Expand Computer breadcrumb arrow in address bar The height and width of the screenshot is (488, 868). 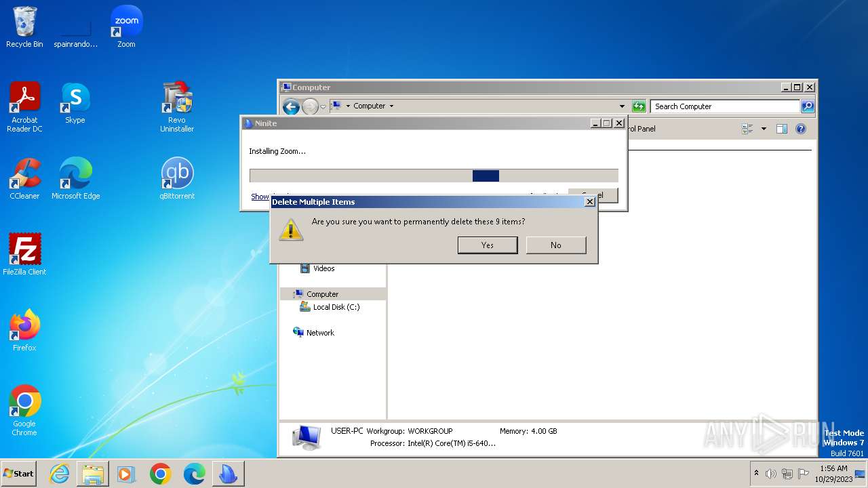(391, 106)
